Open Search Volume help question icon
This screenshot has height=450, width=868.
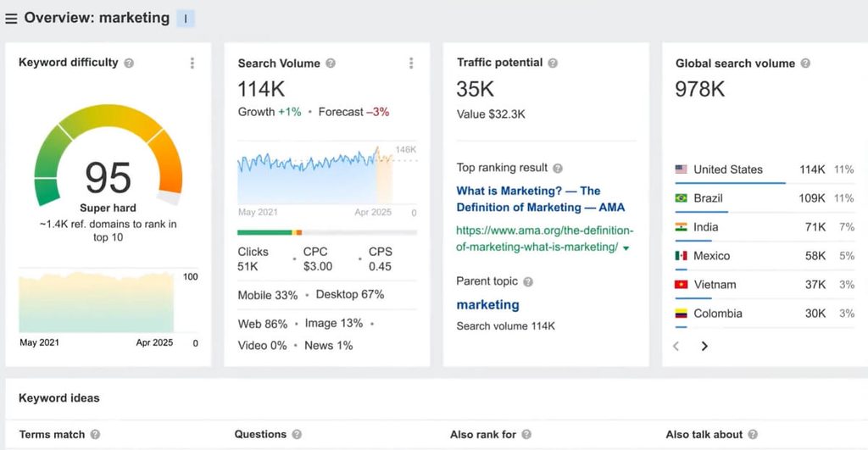click(x=331, y=63)
